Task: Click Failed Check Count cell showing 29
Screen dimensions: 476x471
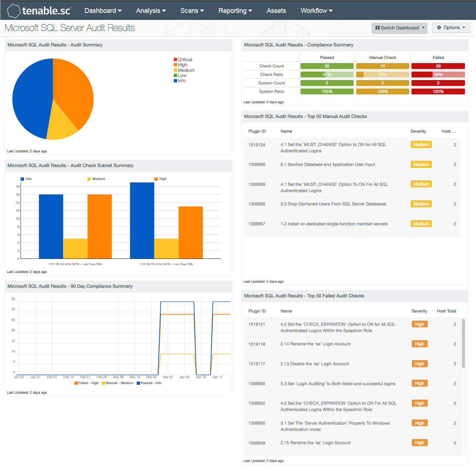Action: [x=438, y=66]
